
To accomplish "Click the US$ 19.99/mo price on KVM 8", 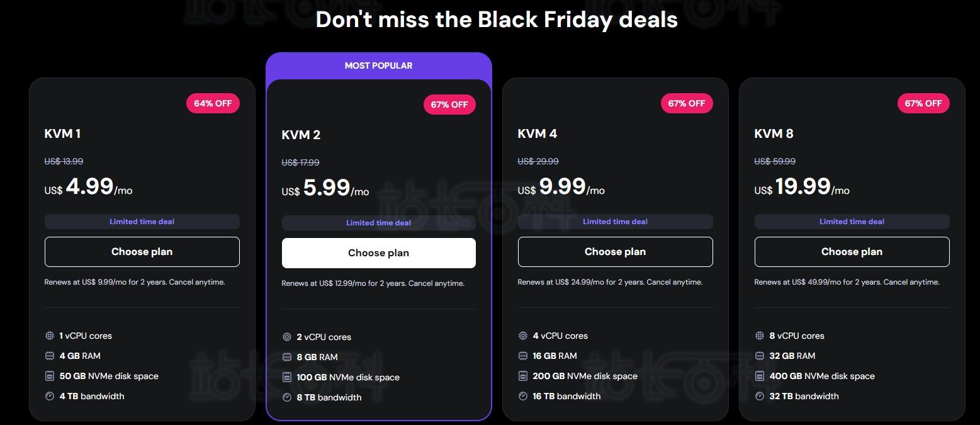I will [x=802, y=187].
